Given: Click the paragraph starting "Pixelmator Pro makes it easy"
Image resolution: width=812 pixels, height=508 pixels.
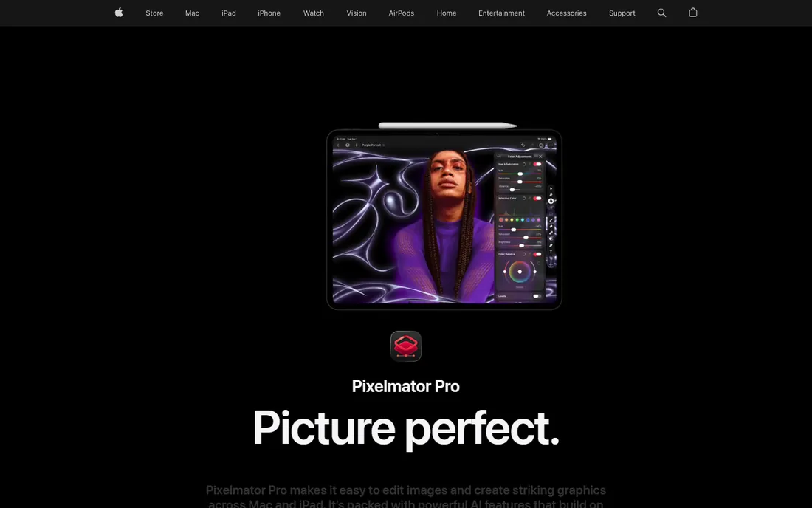Looking at the screenshot, I should point(405,496).
